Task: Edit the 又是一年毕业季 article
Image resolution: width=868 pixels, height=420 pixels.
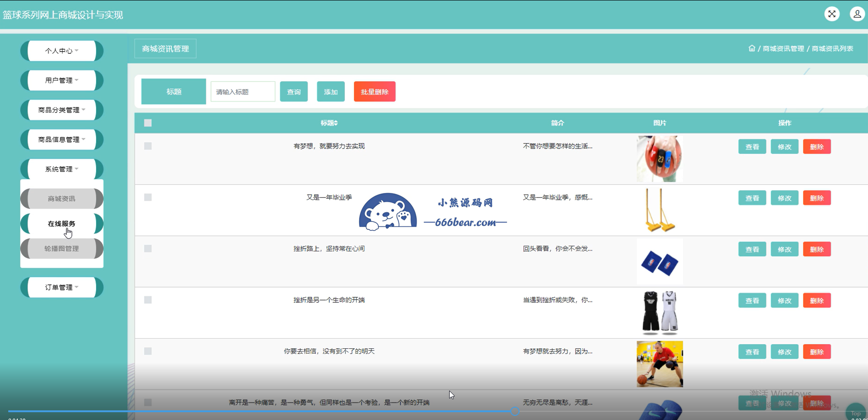Action: [784, 198]
